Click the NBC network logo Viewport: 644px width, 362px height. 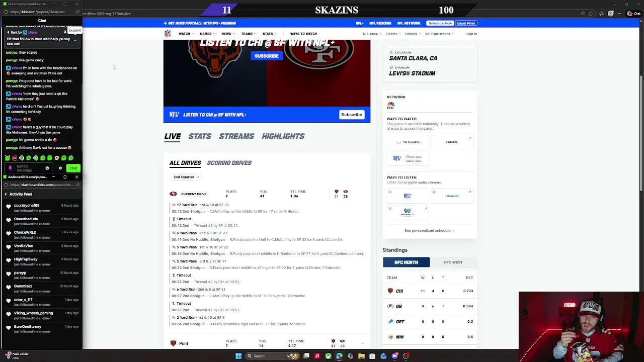[391, 106]
